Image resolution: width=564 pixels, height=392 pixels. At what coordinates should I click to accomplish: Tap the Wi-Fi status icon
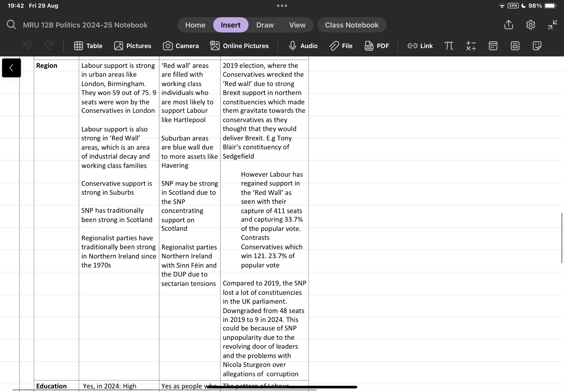click(x=502, y=6)
